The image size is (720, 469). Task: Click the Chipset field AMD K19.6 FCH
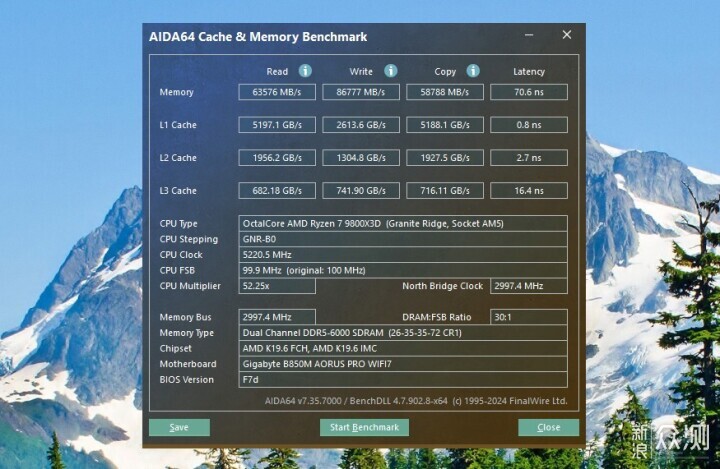point(403,348)
